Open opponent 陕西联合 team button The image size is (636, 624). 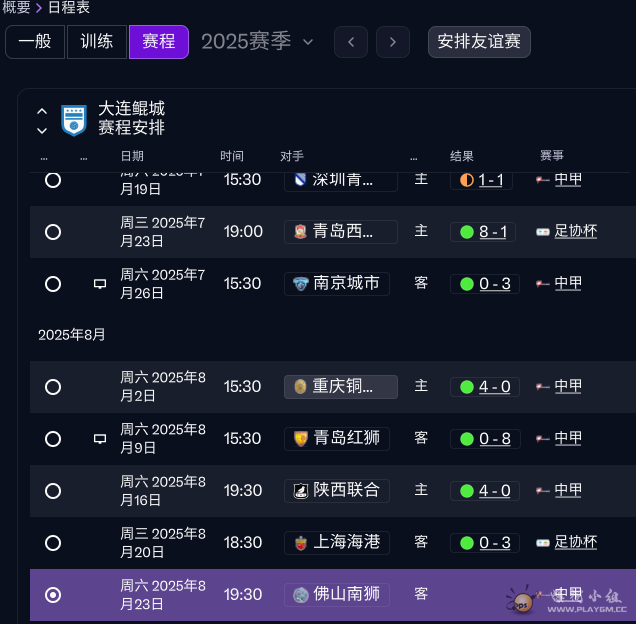[337, 491]
